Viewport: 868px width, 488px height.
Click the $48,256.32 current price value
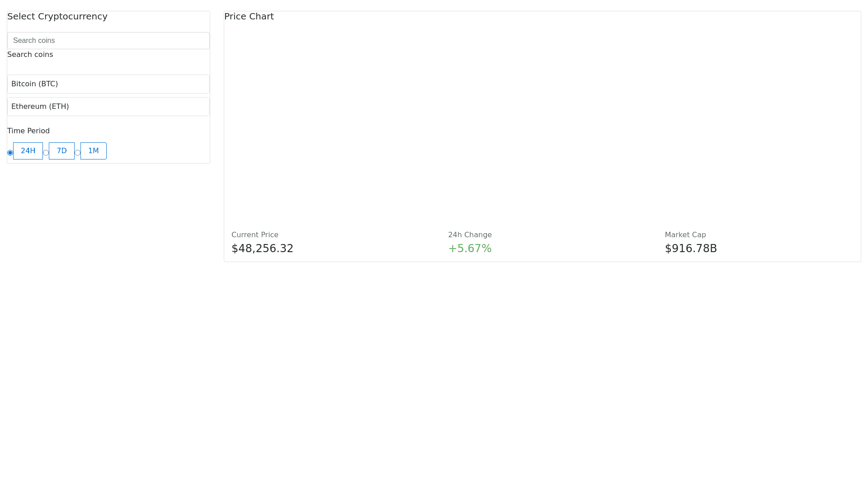pyautogui.click(x=262, y=249)
